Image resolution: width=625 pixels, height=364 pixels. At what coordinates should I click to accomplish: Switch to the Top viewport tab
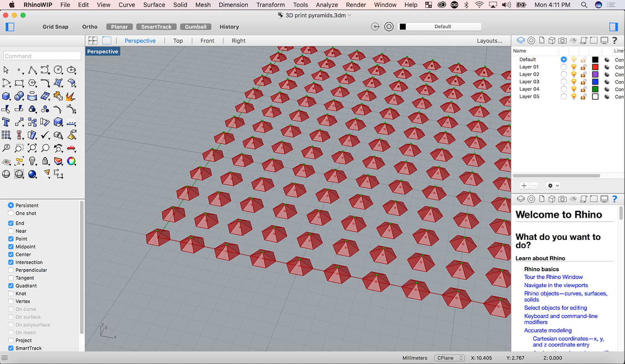[178, 41]
